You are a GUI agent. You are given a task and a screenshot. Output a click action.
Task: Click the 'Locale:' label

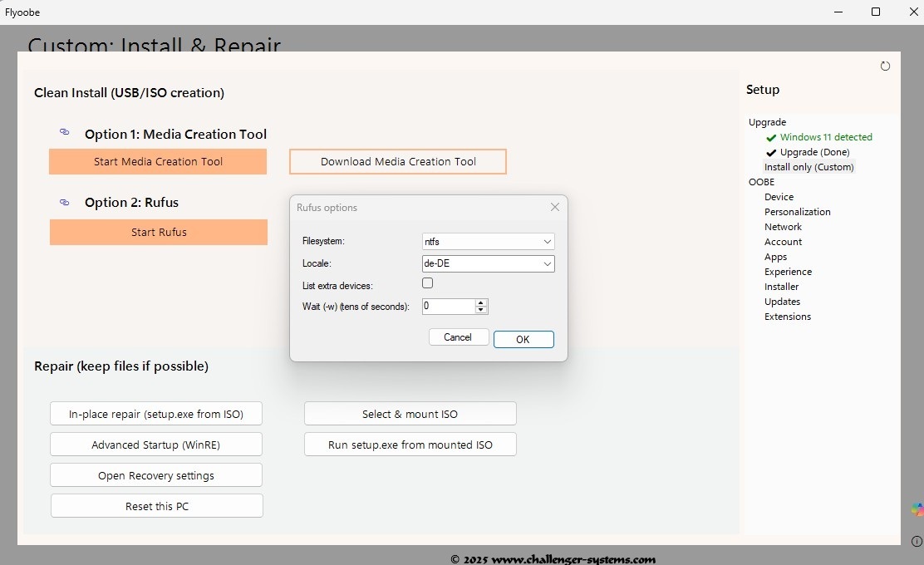click(317, 263)
